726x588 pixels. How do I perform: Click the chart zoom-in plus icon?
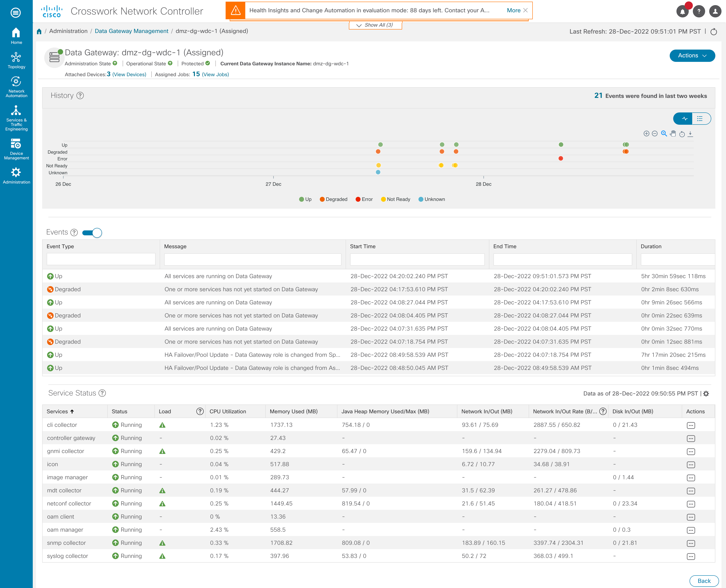pos(646,134)
